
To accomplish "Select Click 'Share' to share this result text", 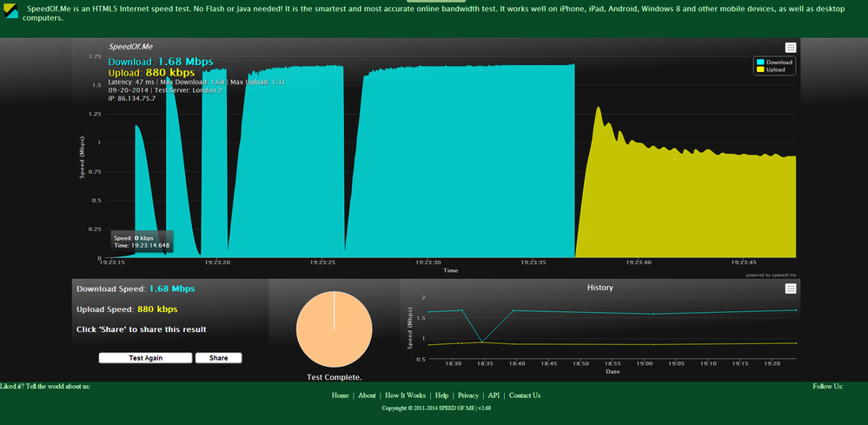I will 141,329.
